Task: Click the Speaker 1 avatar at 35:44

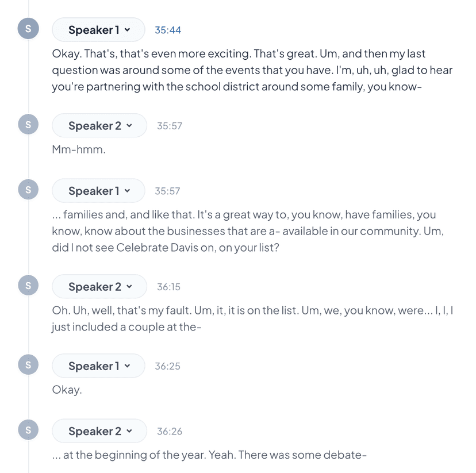Action: click(x=28, y=28)
